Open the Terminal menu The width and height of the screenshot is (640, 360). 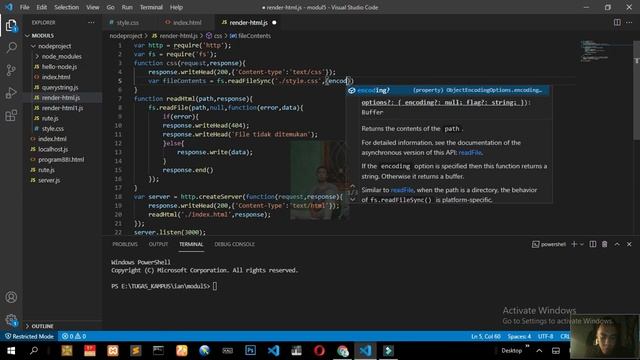[x=151, y=7]
